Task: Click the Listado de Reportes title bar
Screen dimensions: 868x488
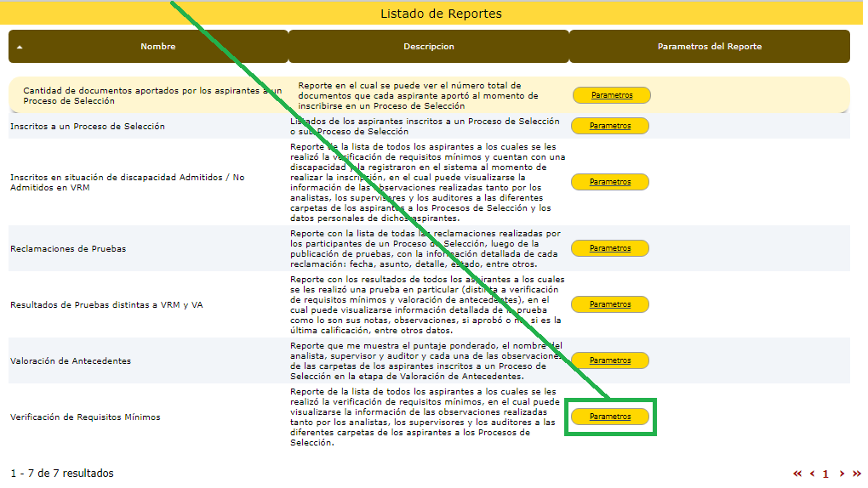Action: 441,14
